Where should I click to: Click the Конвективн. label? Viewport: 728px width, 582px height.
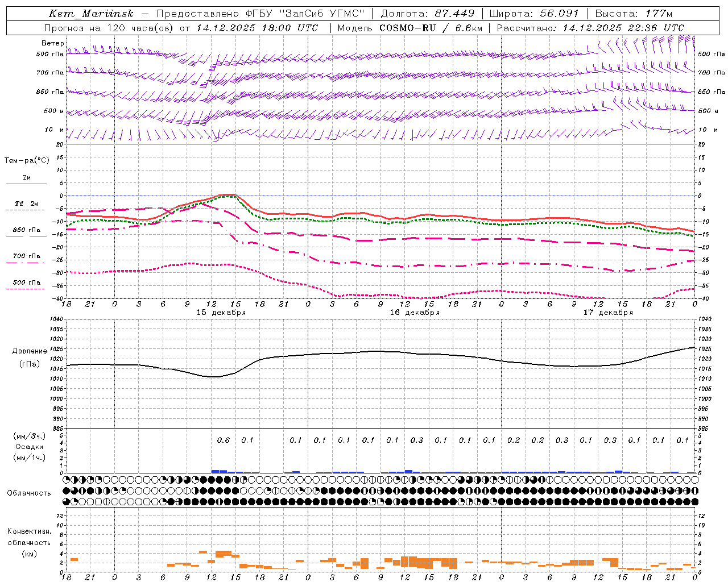click(x=29, y=531)
